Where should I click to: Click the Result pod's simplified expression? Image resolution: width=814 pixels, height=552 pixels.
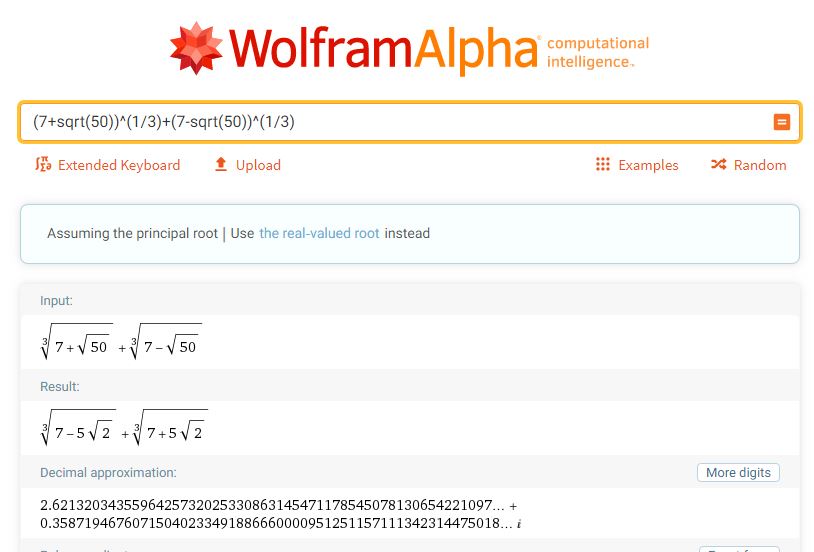coord(124,429)
